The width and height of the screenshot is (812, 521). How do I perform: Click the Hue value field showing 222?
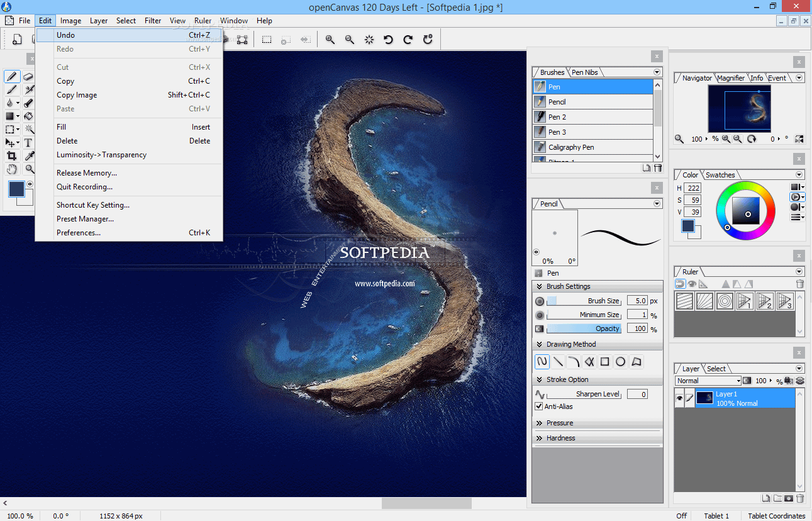tap(692, 188)
